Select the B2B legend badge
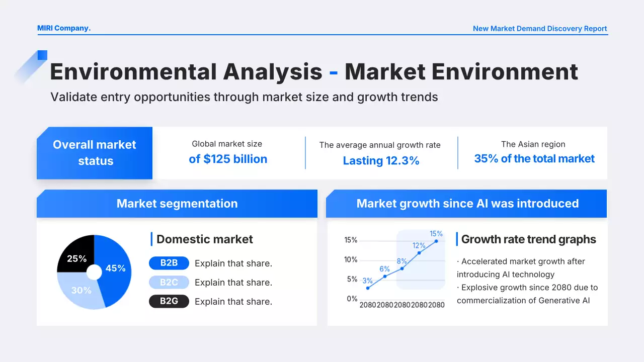Screen dimensions: 644x362 tap(169, 263)
